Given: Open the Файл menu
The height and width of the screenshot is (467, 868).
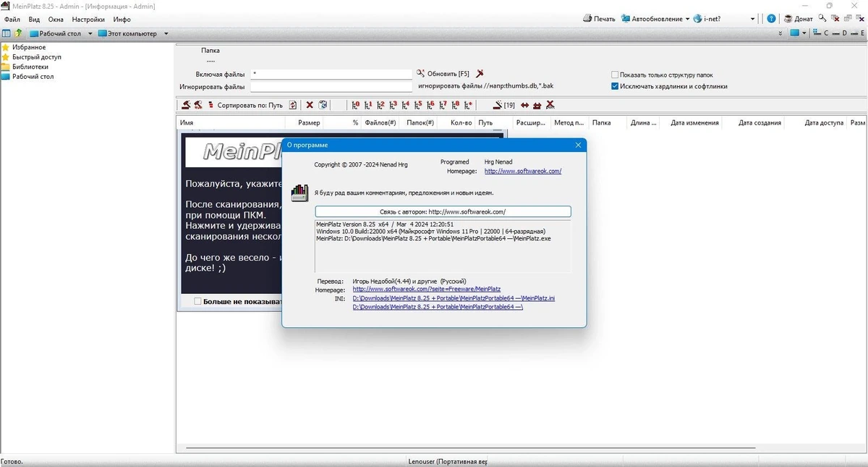Looking at the screenshot, I should 12,19.
